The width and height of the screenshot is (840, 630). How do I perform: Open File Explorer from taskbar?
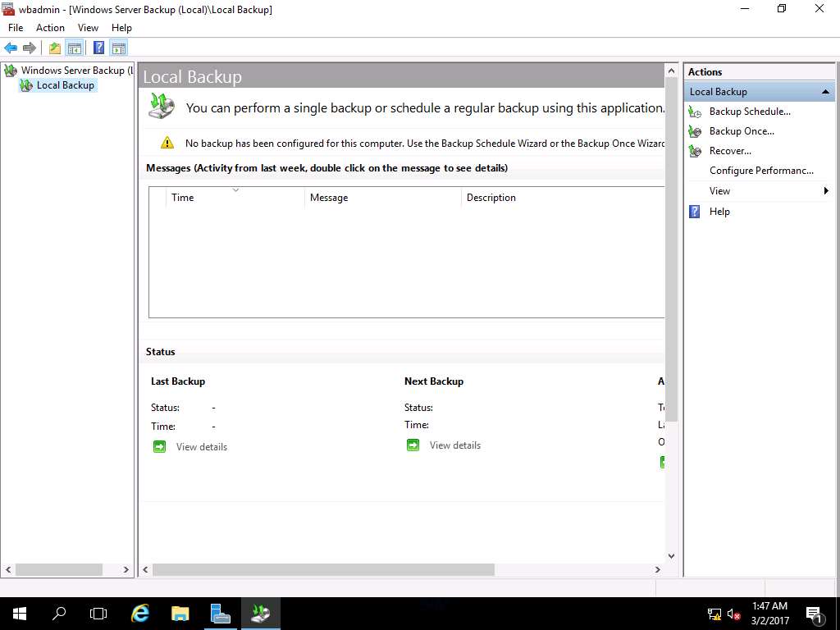click(180, 614)
